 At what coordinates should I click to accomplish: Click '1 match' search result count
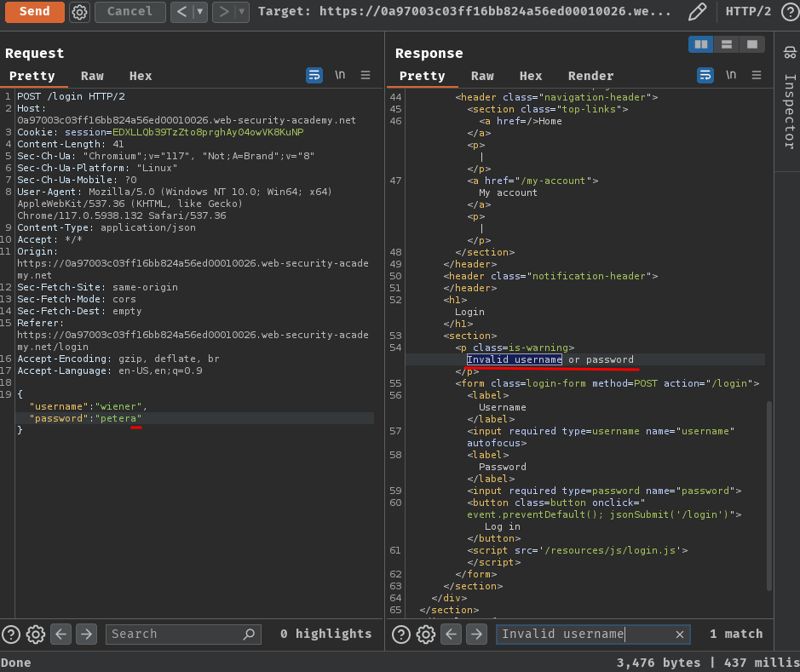tap(736, 634)
